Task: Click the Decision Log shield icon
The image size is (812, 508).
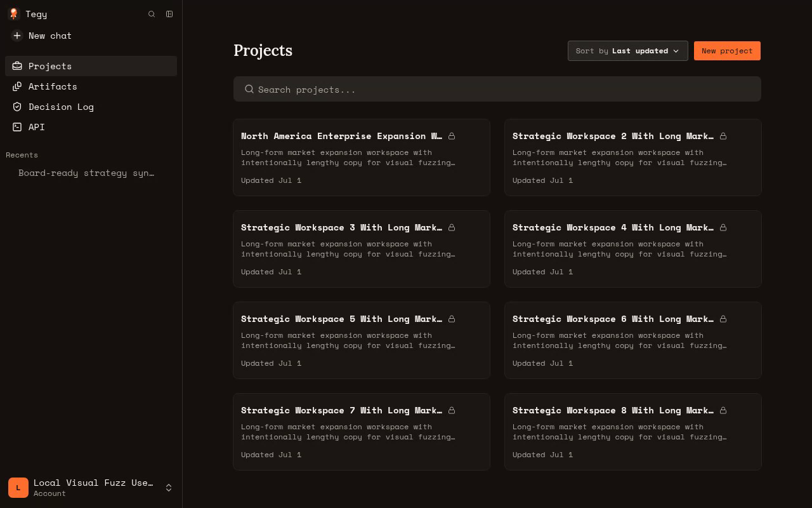Action: click(17, 107)
